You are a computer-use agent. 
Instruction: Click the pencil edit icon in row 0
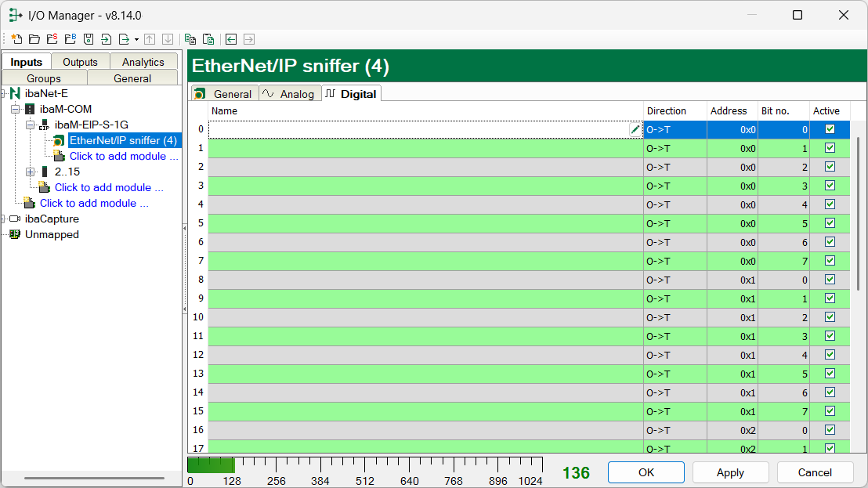635,129
